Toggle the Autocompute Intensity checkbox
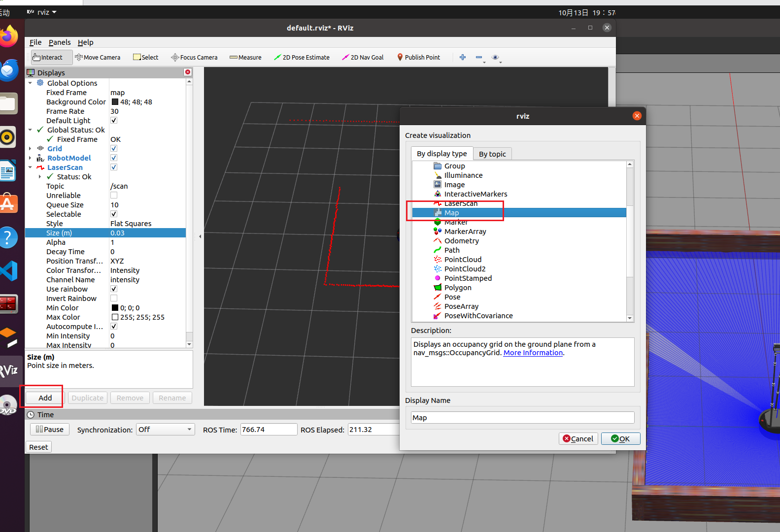 114,327
